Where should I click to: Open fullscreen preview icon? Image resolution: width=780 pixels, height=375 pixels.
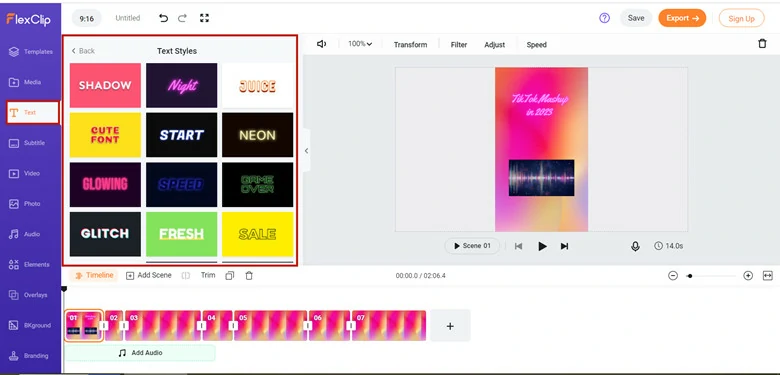204,18
